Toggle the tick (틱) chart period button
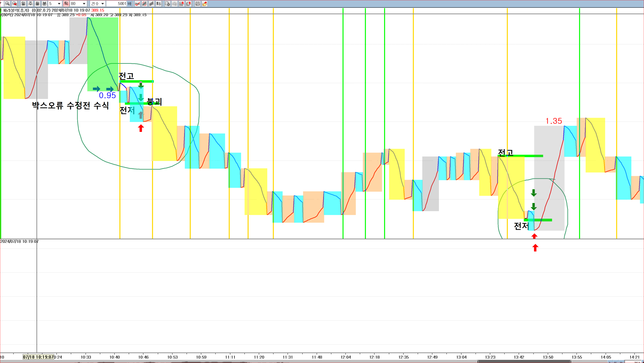The width and height of the screenshot is (644, 363). pos(66,3)
